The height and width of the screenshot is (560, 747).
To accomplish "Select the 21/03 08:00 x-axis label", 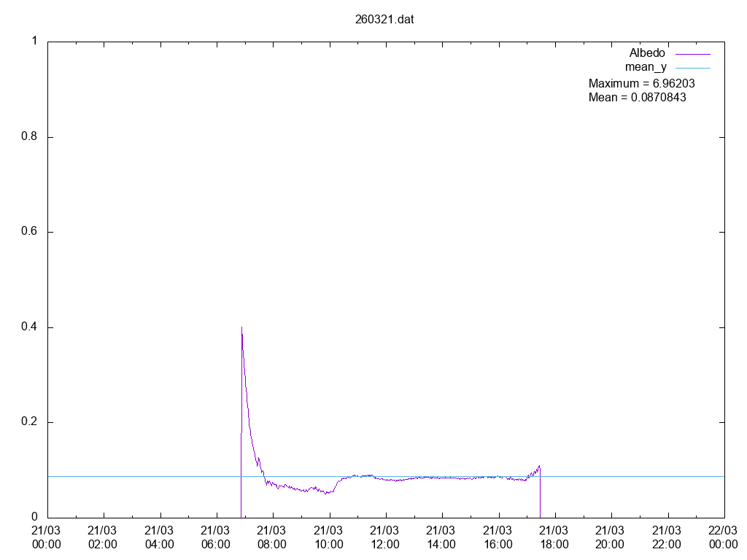I will coord(272,537).
